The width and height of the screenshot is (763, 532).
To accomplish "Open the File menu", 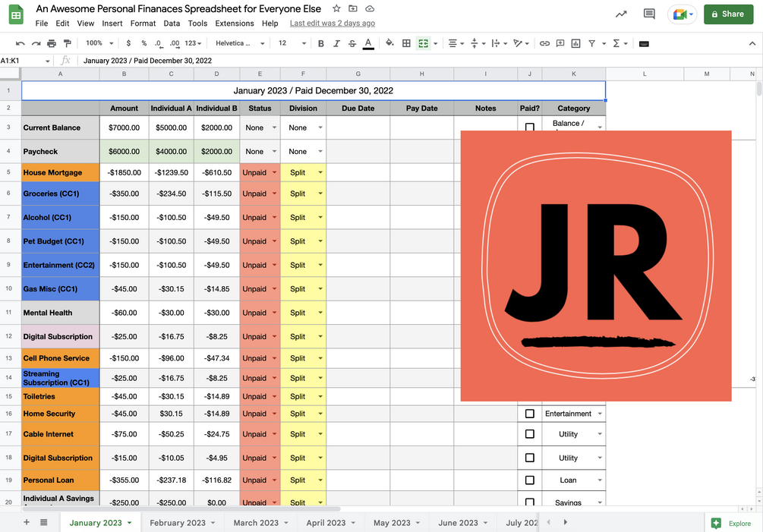I will pos(42,24).
